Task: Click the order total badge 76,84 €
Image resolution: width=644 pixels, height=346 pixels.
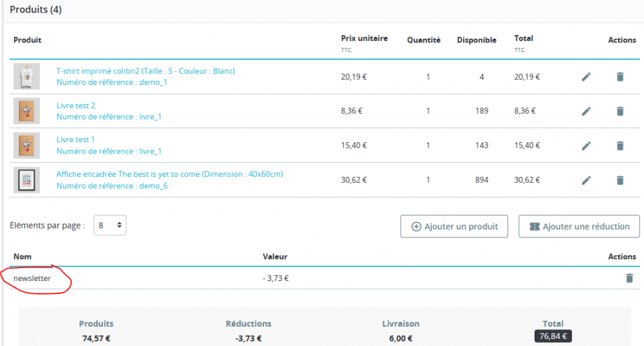Action: click(553, 336)
